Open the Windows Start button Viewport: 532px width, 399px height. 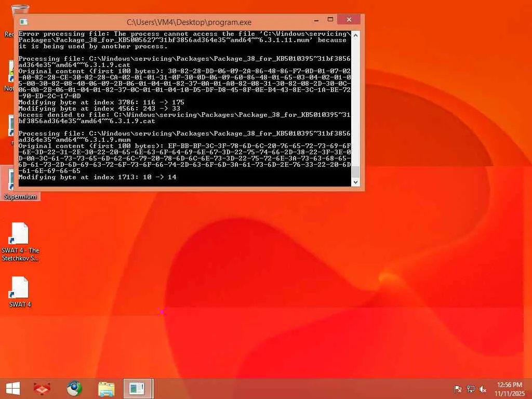[13, 389]
